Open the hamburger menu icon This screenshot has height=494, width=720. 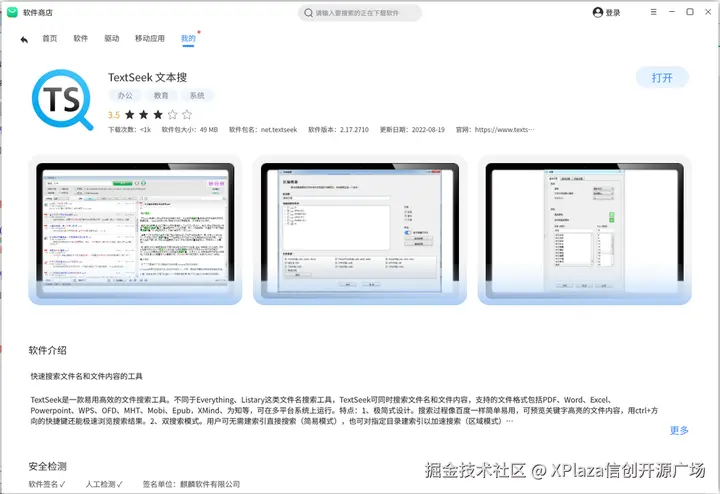click(653, 12)
